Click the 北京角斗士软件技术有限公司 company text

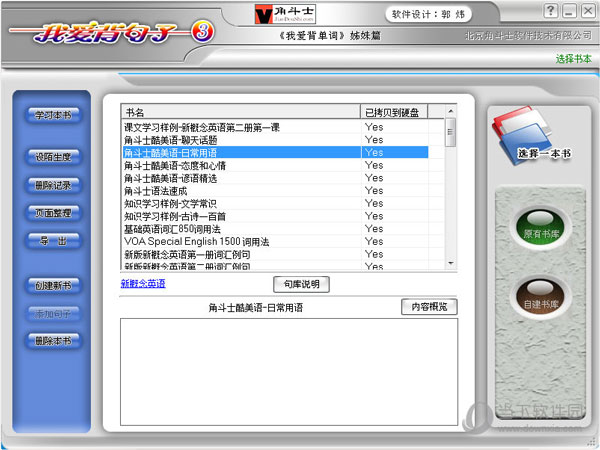[x=528, y=36]
